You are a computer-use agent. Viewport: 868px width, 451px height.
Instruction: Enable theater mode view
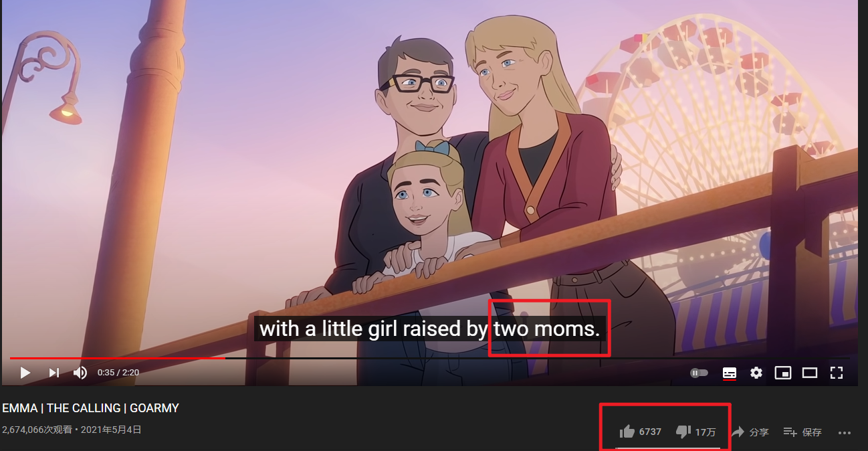pos(810,373)
